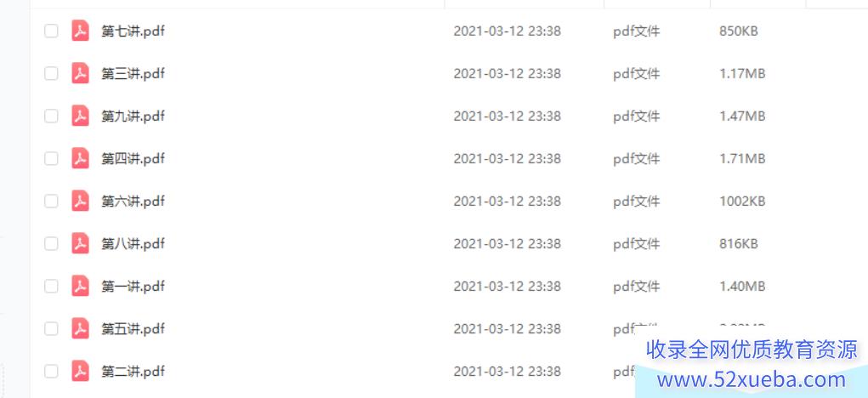The width and height of the screenshot is (868, 398).
Task: Click the PDF icon next to 第八讲.pdf
Action: [80, 243]
